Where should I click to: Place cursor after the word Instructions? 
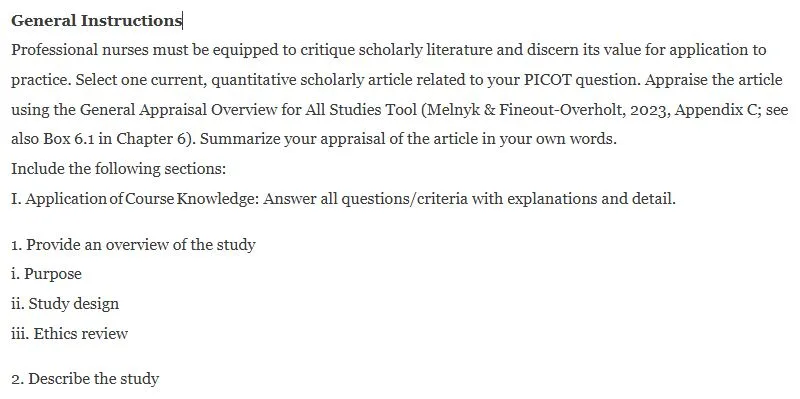(182, 20)
